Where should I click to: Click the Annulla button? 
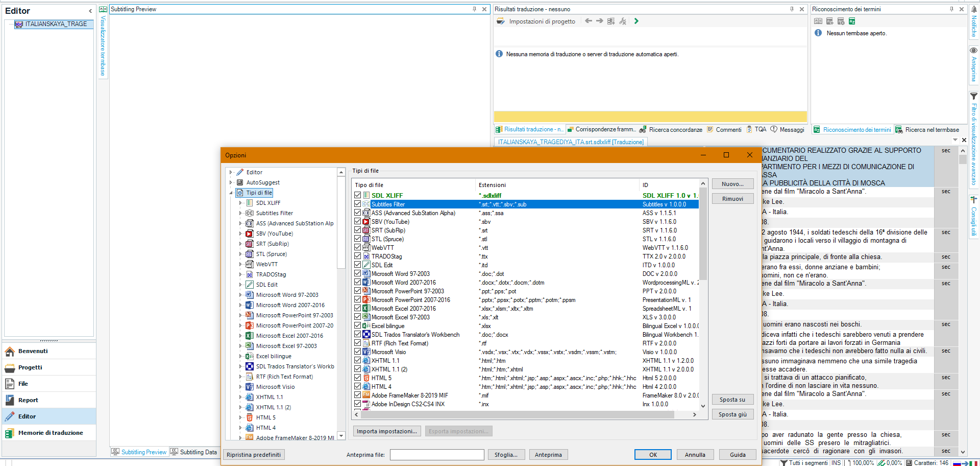(695, 455)
